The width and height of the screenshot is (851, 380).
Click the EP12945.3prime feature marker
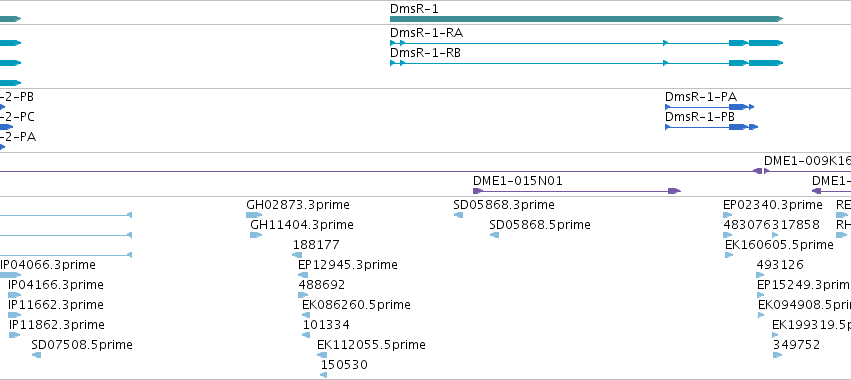pyautogui.click(x=303, y=275)
